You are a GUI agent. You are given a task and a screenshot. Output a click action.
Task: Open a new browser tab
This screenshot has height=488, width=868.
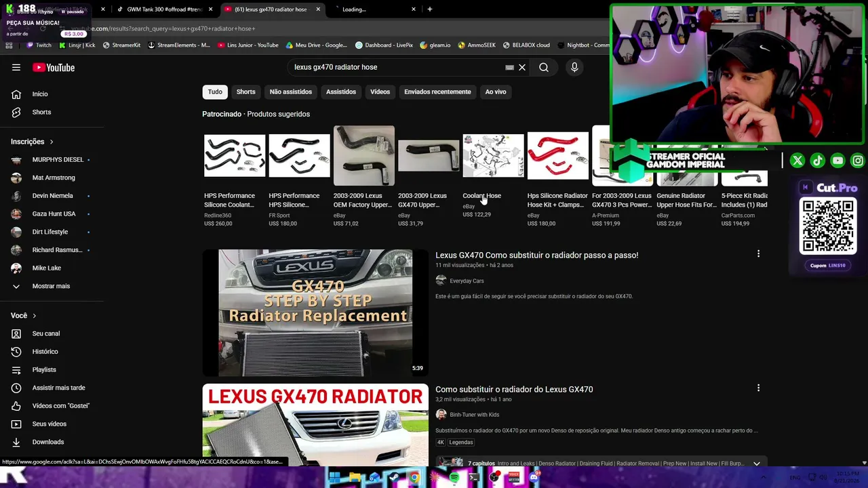pyautogui.click(x=429, y=9)
